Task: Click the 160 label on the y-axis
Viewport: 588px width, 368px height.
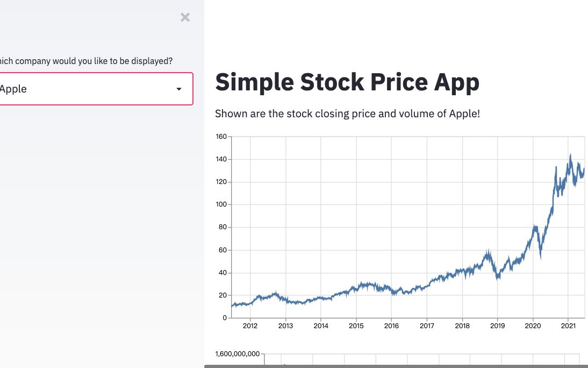Action: point(221,137)
